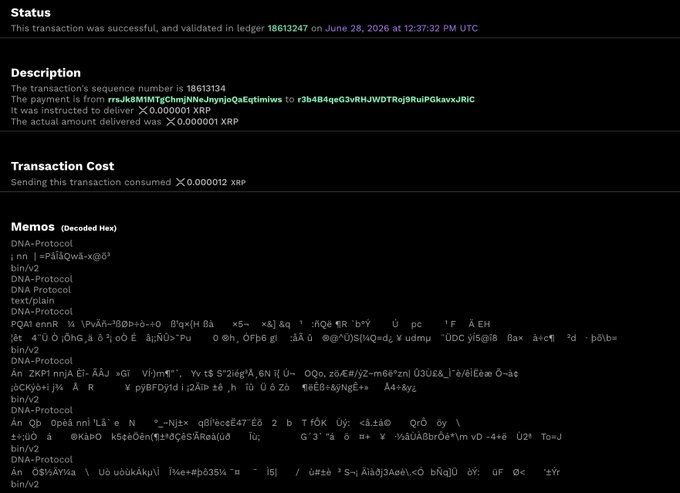
Task: Select the memo line starting with ¡òCKýò+i
Action: click(x=213, y=388)
